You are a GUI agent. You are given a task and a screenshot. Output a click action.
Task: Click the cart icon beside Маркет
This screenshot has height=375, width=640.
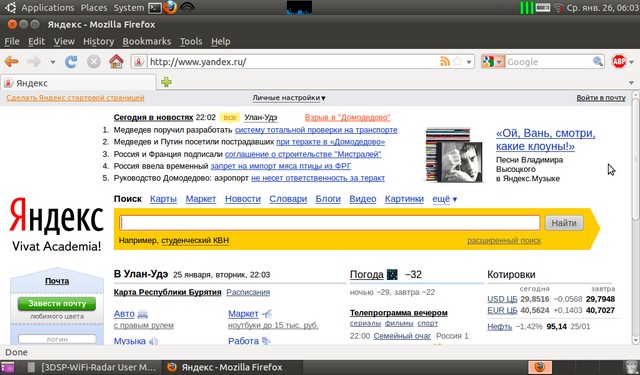click(267, 314)
